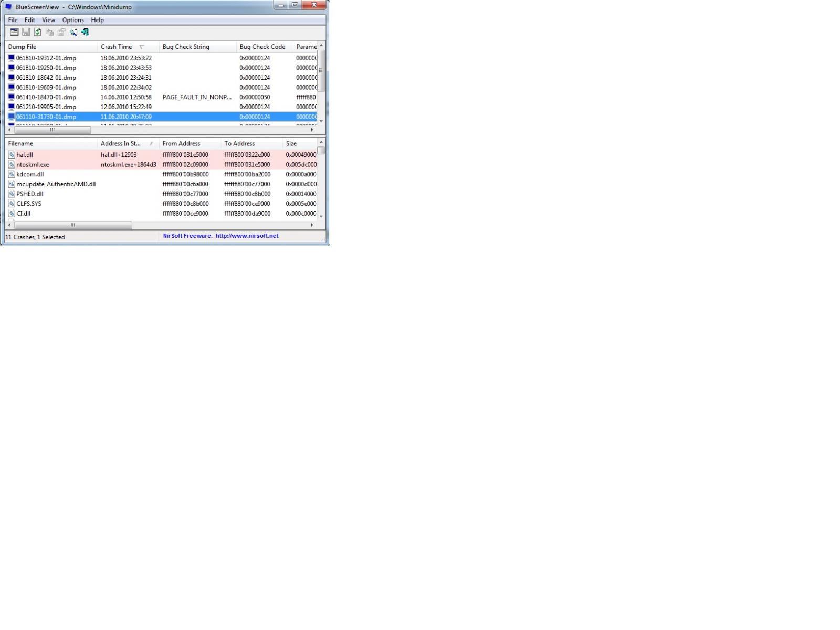The image size is (840, 630).
Task: Open the Help menu
Action: 97,20
